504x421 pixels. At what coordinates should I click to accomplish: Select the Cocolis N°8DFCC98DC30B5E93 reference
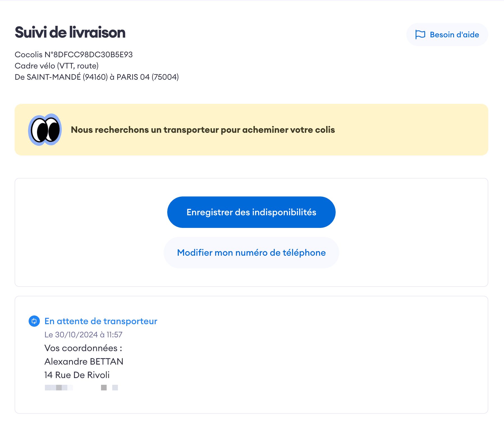pos(74,54)
